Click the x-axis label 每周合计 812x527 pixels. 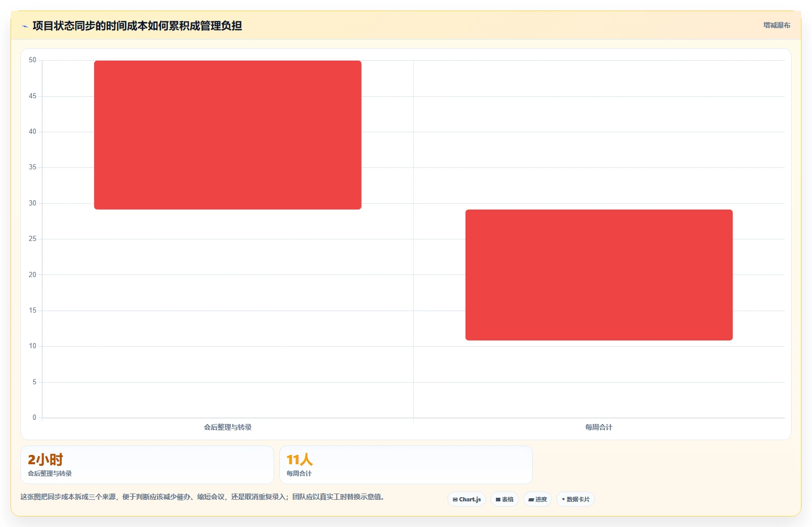[x=599, y=427]
